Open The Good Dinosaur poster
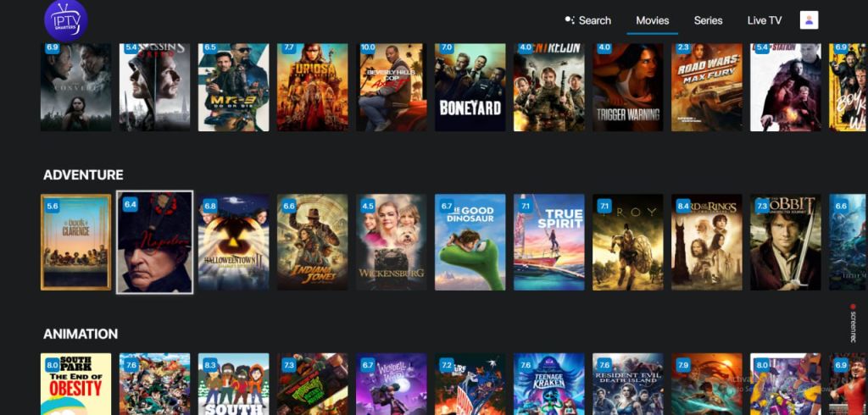Screen dimensions: 868x415 [x=470, y=242]
